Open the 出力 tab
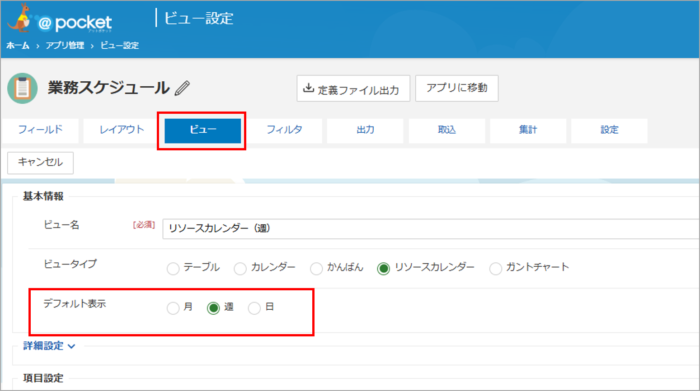The height and width of the screenshot is (391, 700). (365, 130)
